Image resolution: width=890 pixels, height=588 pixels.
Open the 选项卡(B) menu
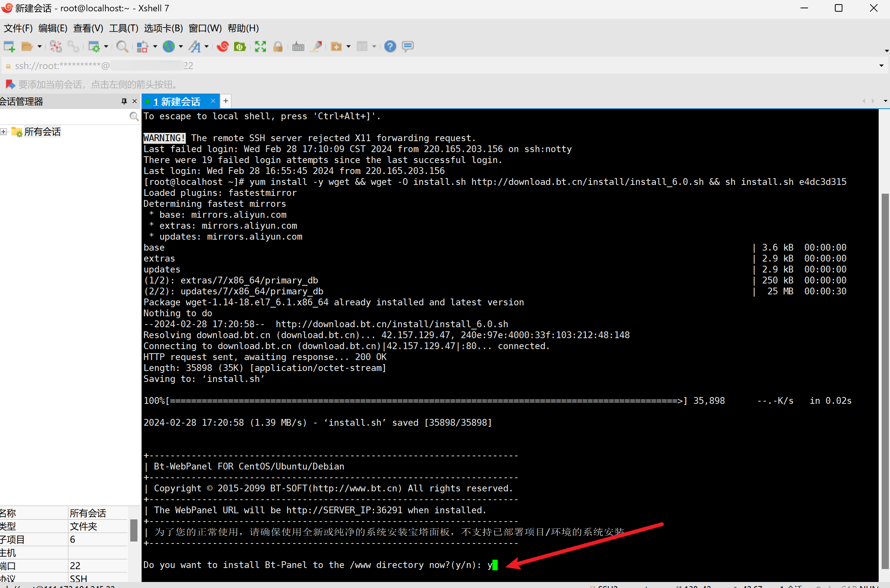(x=163, y=28)
